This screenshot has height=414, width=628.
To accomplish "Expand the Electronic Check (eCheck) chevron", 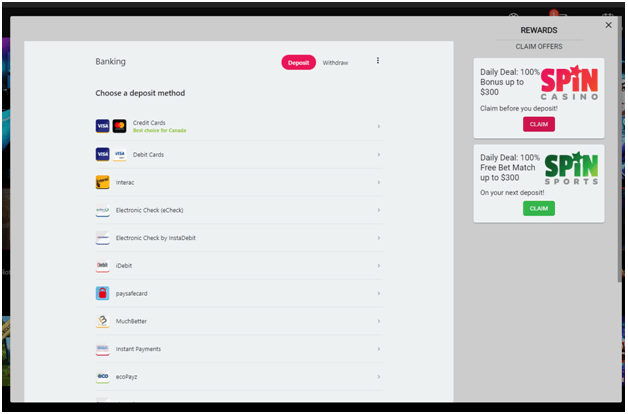I will point(378,210).
